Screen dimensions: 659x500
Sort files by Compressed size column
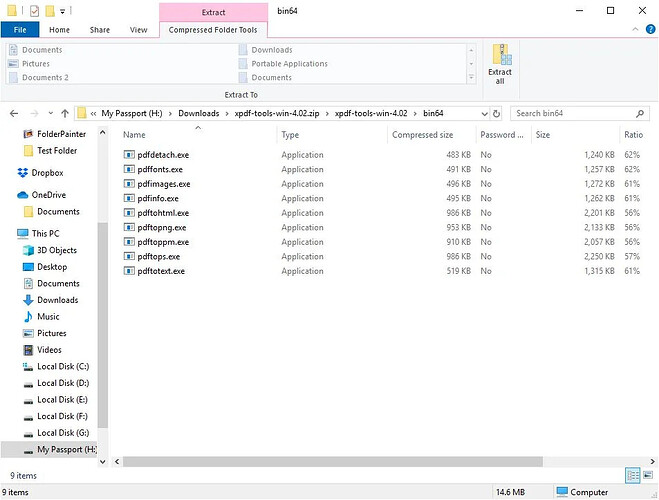[422, 134]
